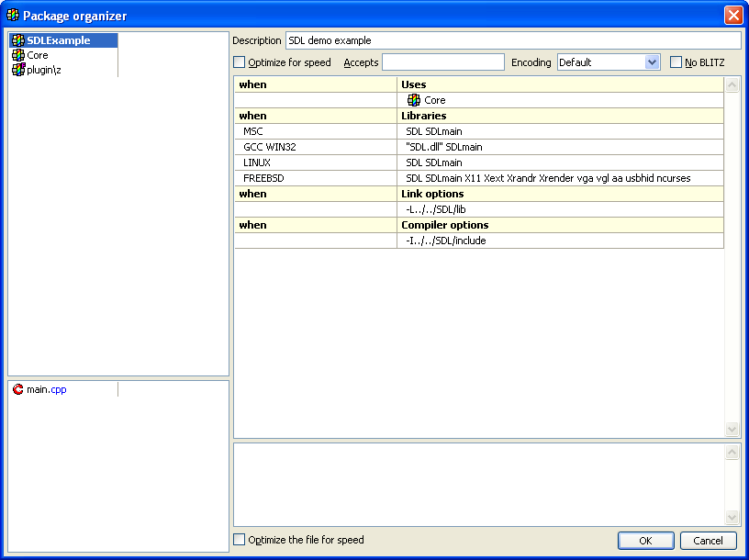This screenshot has height=560, width=749.
Task: Click the plugin\z package icon
Action: coord(18,70)
